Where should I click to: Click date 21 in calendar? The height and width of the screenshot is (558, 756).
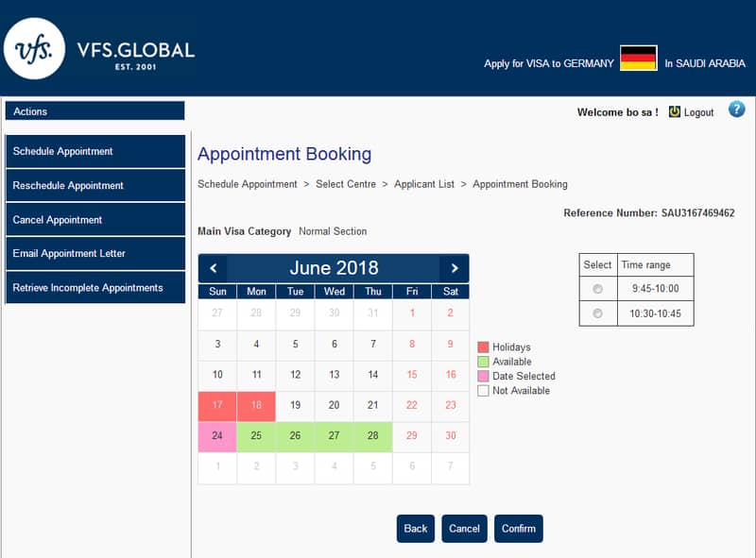[x=373, y=406]
